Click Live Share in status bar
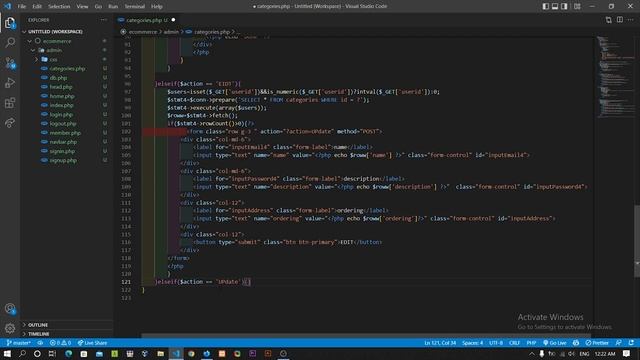This screenshot has height=360, width=640. coord(92,343)
